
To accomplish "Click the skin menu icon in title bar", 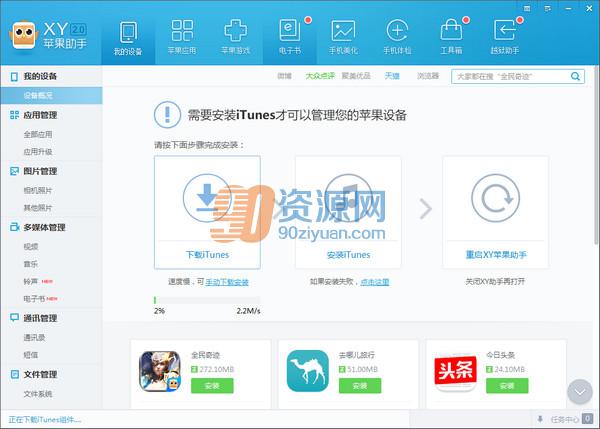I will [x=527, y=8].
